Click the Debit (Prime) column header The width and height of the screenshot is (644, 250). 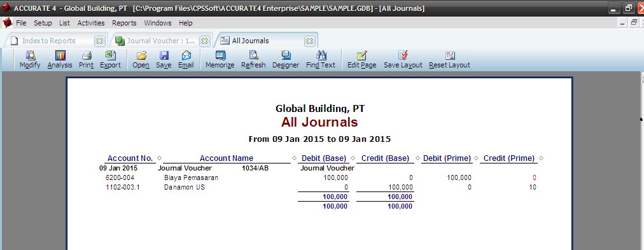(x=447, y=158)
